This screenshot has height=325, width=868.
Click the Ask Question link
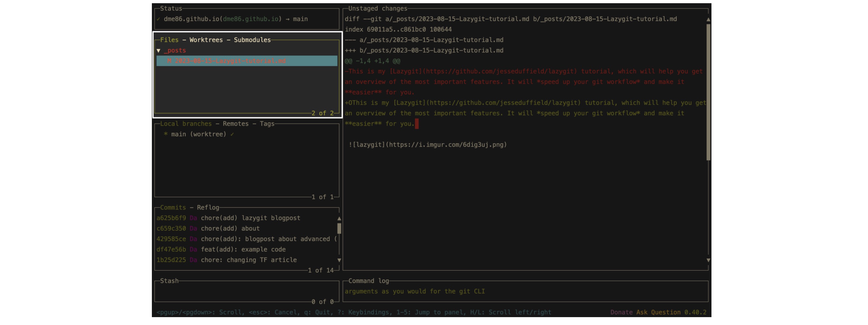(658, 312)
